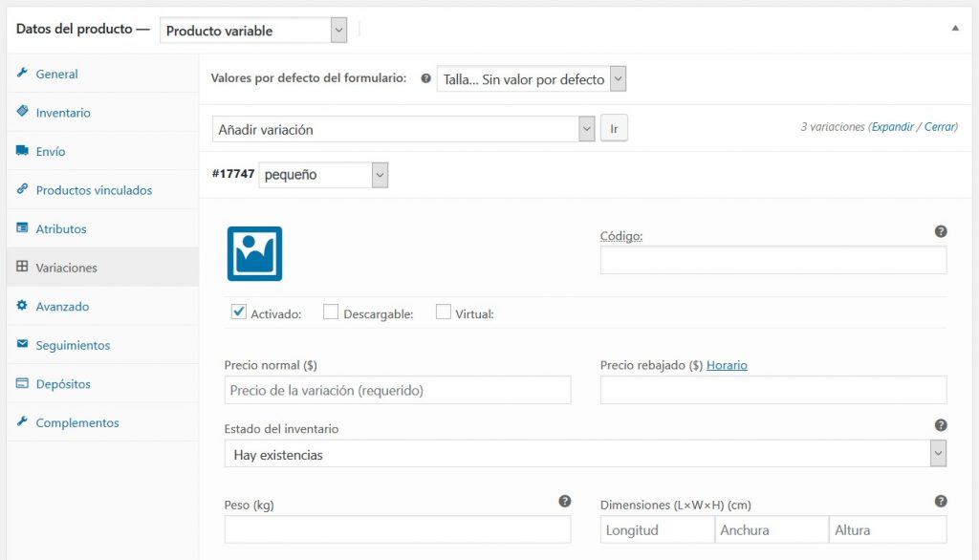979x560 pixels.
Task: Click the Horario link
Action: tap(727, 365)
